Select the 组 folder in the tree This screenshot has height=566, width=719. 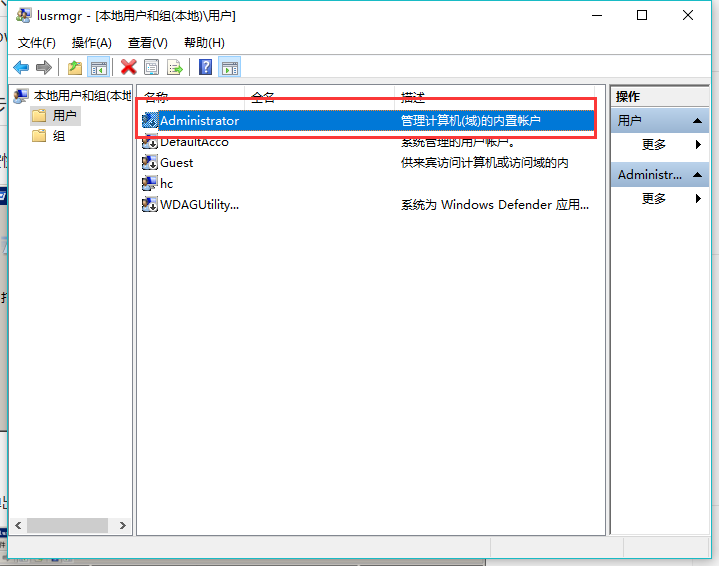pos(58,136)
